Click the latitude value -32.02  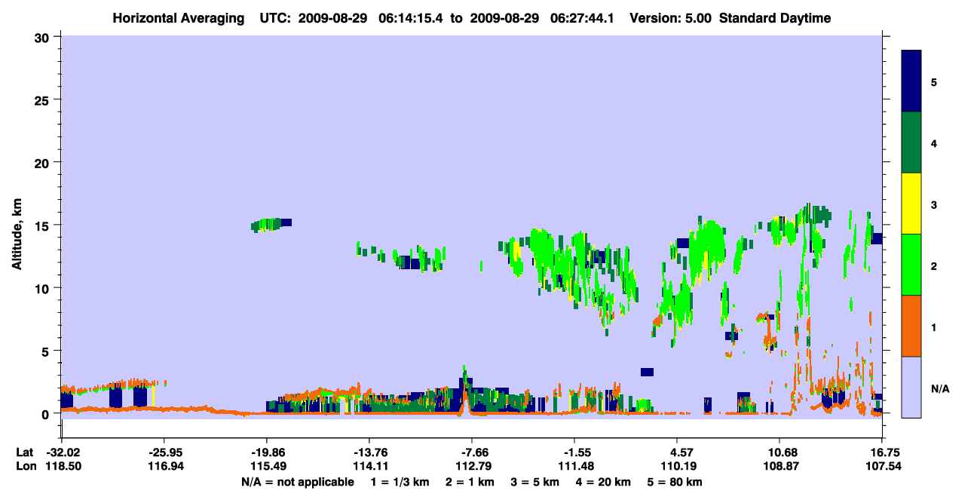tap(61, 452)
